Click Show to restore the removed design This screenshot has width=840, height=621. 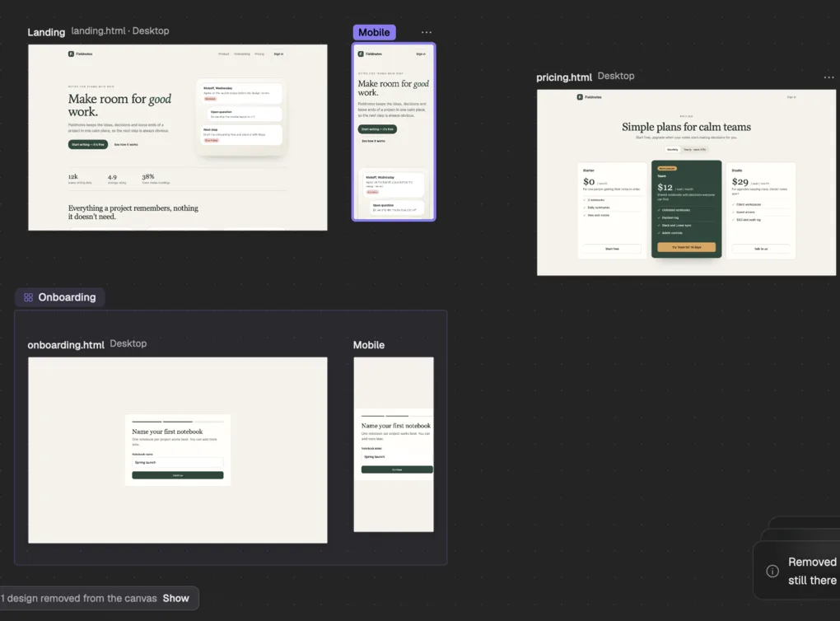[175, 599]
